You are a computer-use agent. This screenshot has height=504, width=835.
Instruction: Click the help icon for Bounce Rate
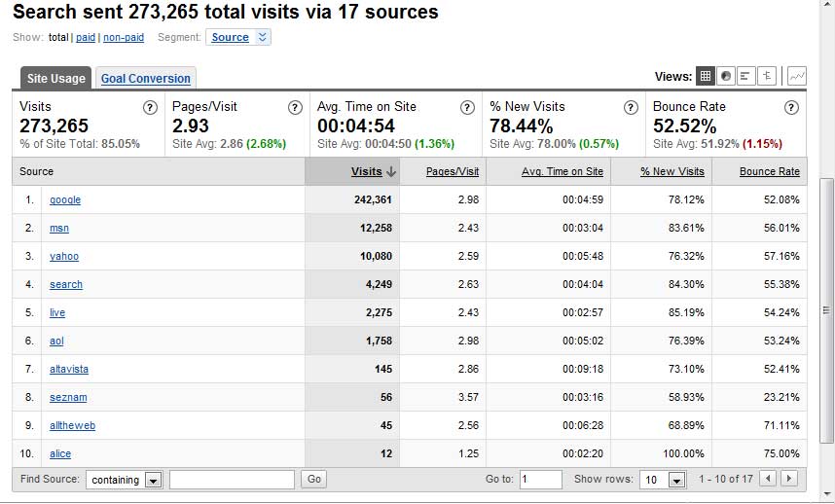(792, 107)
